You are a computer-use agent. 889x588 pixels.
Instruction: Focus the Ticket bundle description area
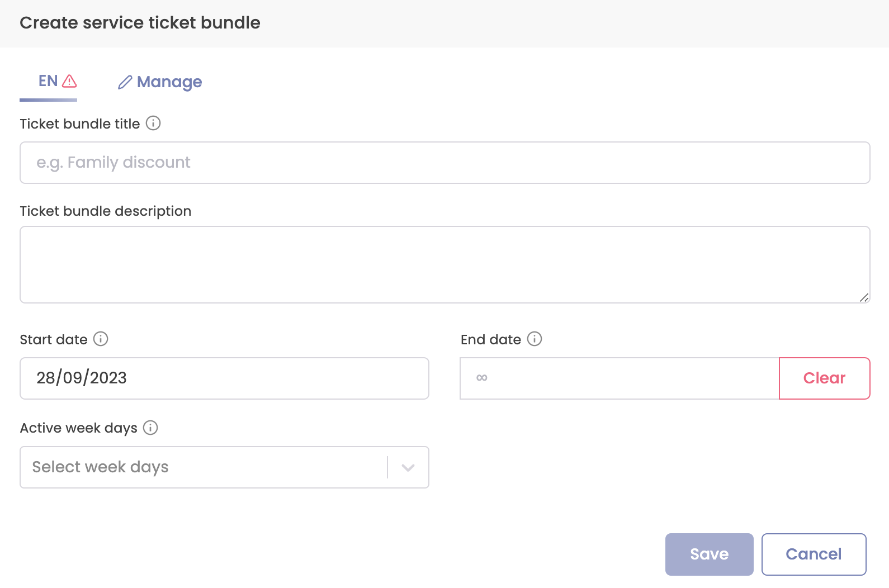point(444,264)
